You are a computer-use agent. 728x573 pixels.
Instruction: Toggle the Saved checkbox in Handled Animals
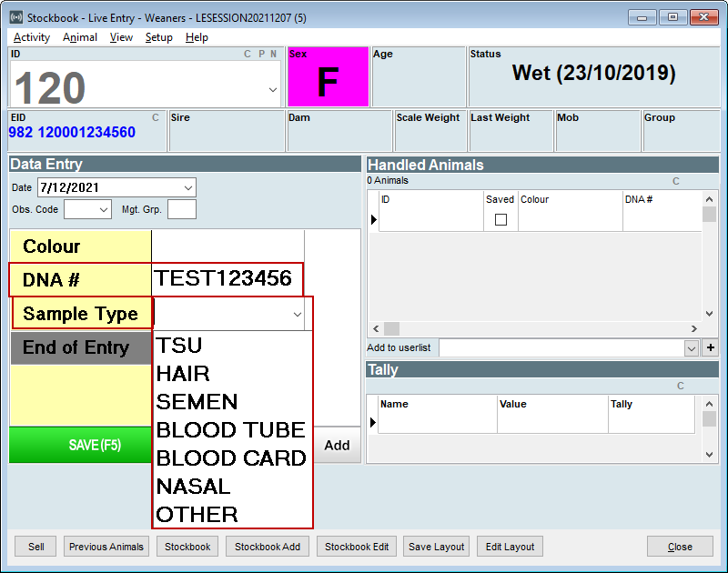500,219
